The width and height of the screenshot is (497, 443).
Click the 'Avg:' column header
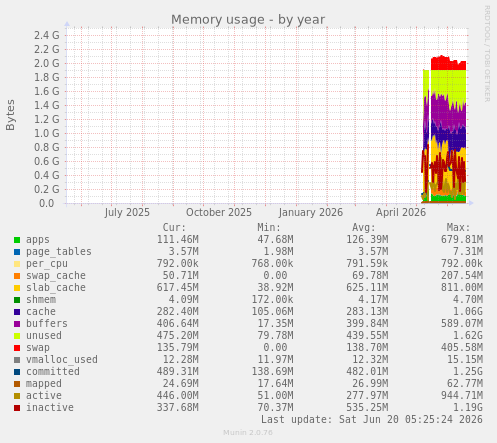point(364,228)
